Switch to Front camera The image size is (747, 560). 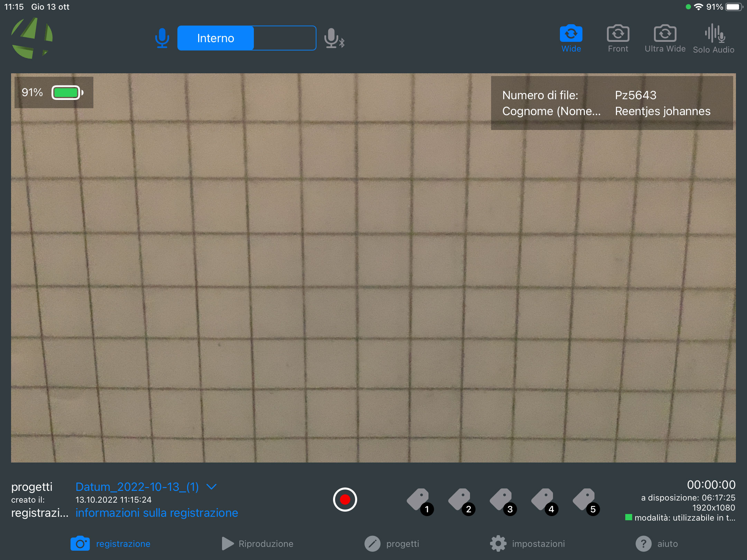click(x=618, y=38)
